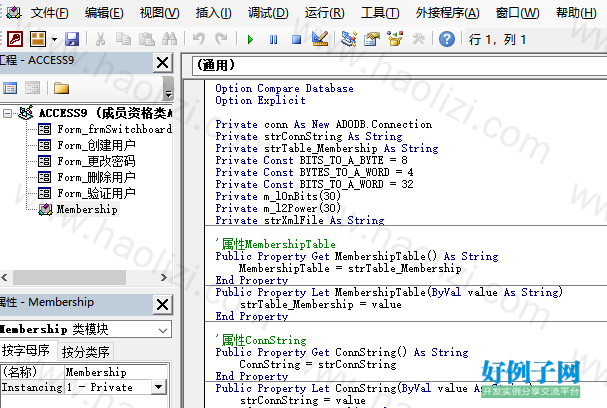607x408 pixels.
Task: Click the Option Explicit code line
Action: click(260, 100)
